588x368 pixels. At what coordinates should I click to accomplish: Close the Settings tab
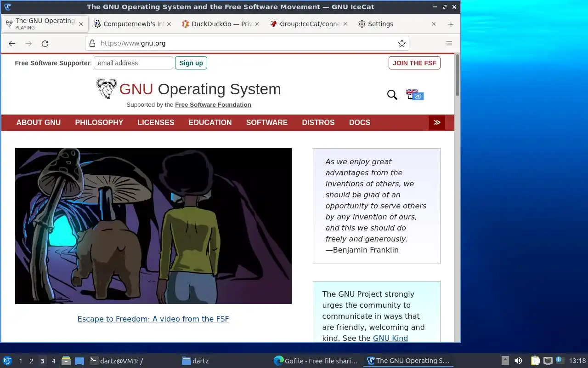click(x=434, y=24)
